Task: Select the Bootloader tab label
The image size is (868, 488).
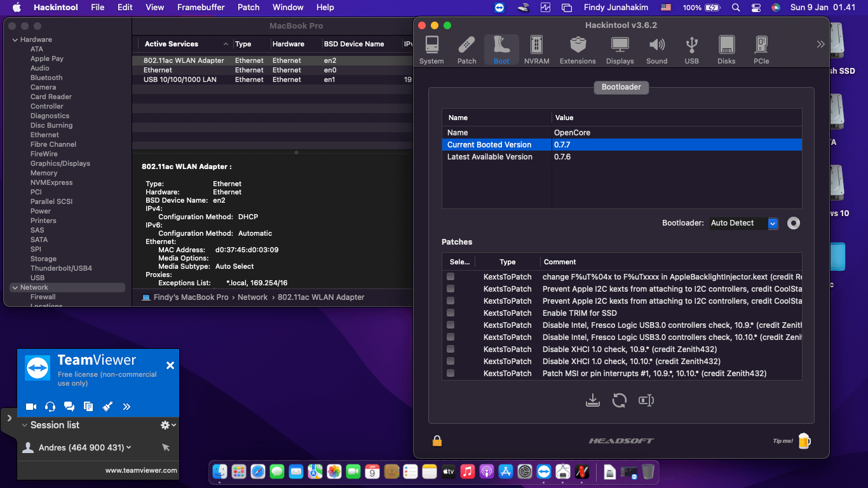Action: point(621,87)
